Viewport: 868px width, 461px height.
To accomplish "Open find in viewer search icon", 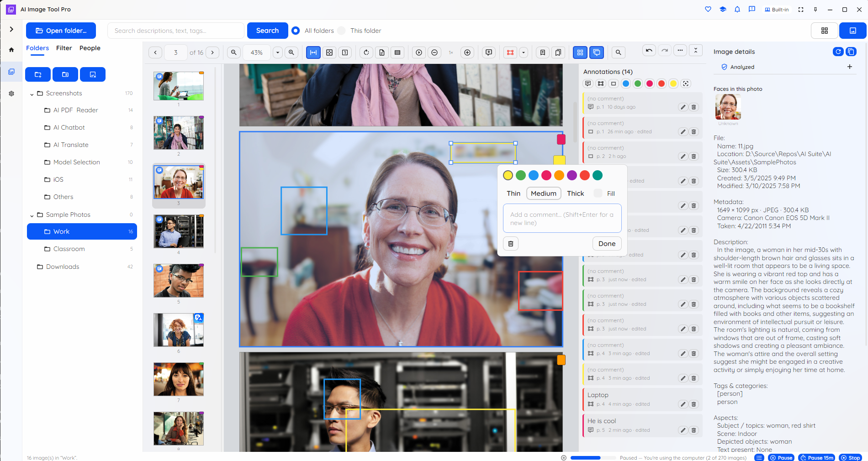I will (x=619, y=52).
